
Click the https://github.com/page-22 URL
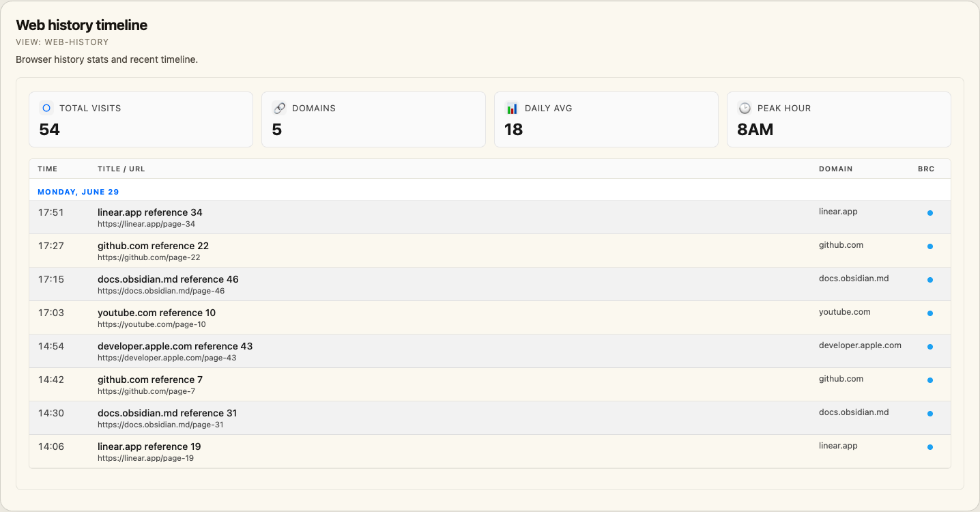point(149,257)
